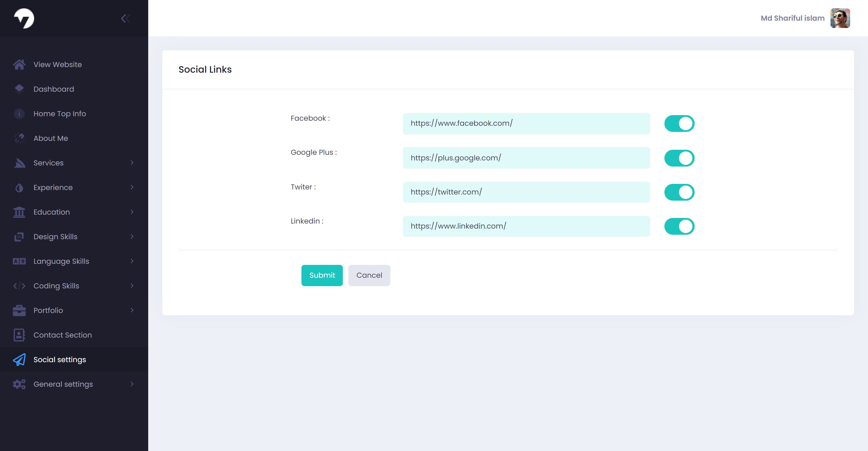868x451 pixels.
Task: Open the Dashboard menu item
Action: point(54,89)
